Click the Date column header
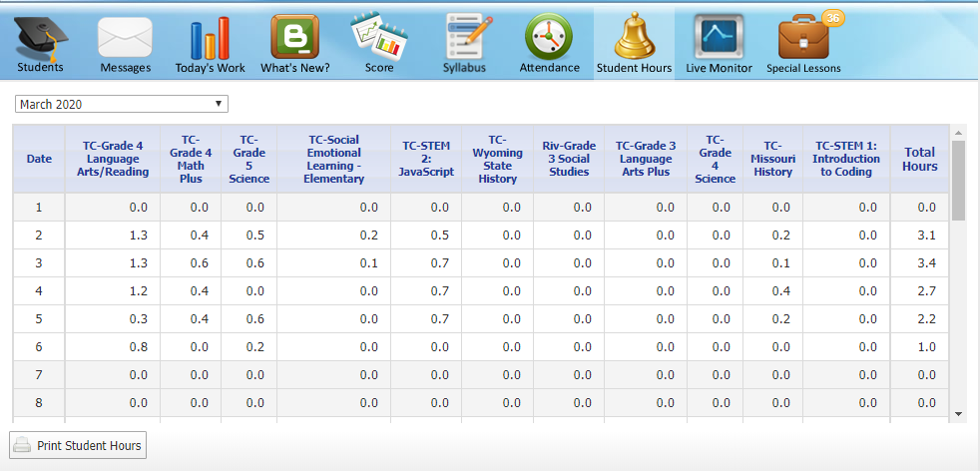Viewport: 980px width, 471px height. point(39,159)
